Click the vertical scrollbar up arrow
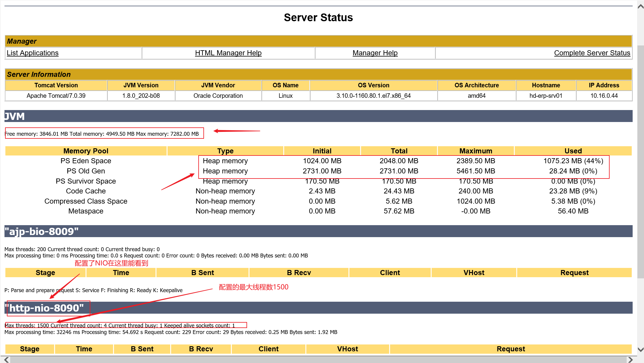The height and width of the screenshot is (363, 644). point(640,7)
